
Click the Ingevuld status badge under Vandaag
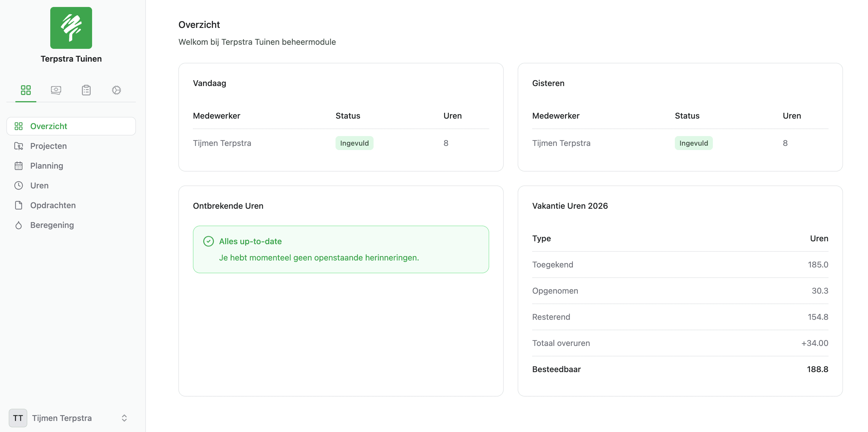354,143
